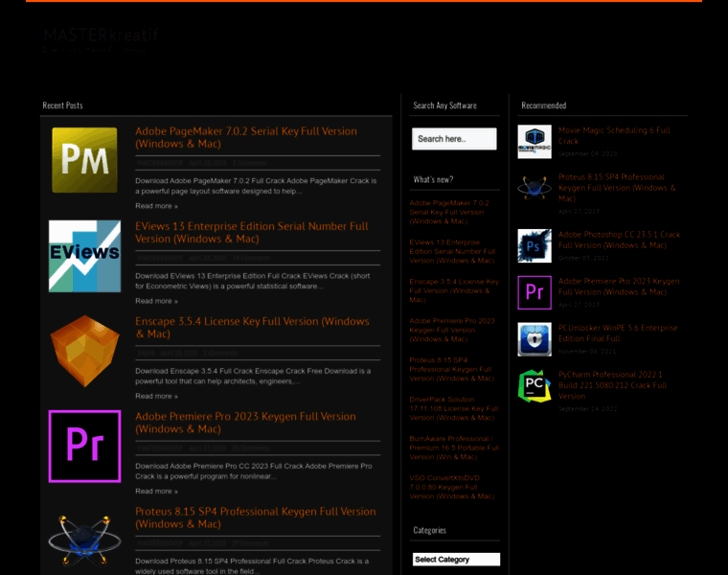Open the Adobe PageMaker PM thumbnail icon
This screenshot has height=575, width=728.
[x=84, y=160]
